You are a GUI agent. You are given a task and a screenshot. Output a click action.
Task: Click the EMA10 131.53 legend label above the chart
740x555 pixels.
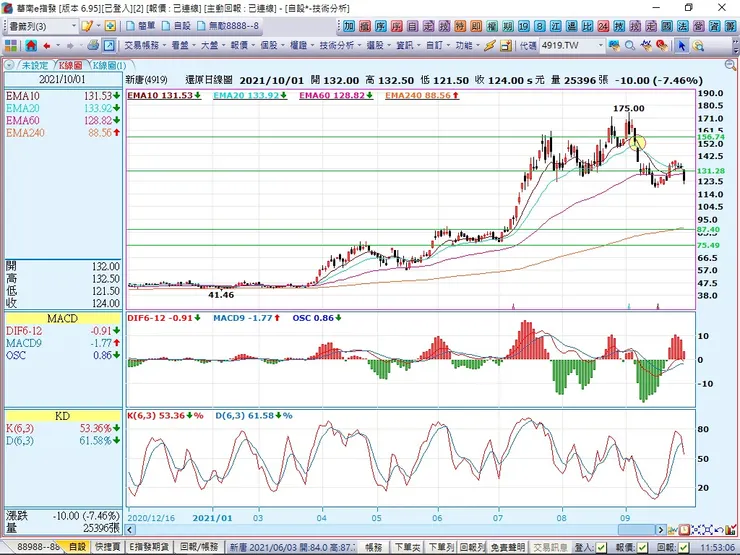pos(164,95)
